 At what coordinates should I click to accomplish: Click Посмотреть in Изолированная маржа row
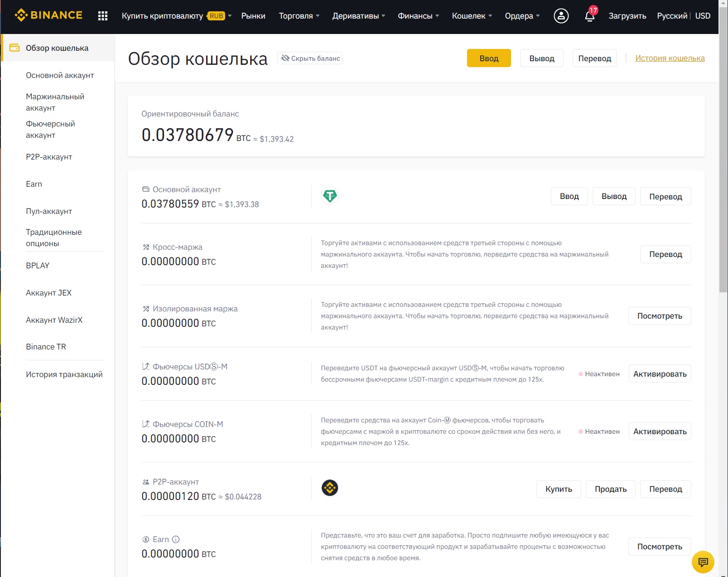coord(660,316)
